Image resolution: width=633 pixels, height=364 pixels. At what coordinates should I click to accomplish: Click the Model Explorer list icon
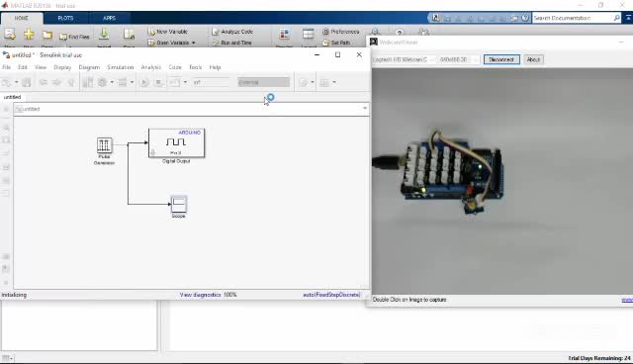click(x=123, y=82)
